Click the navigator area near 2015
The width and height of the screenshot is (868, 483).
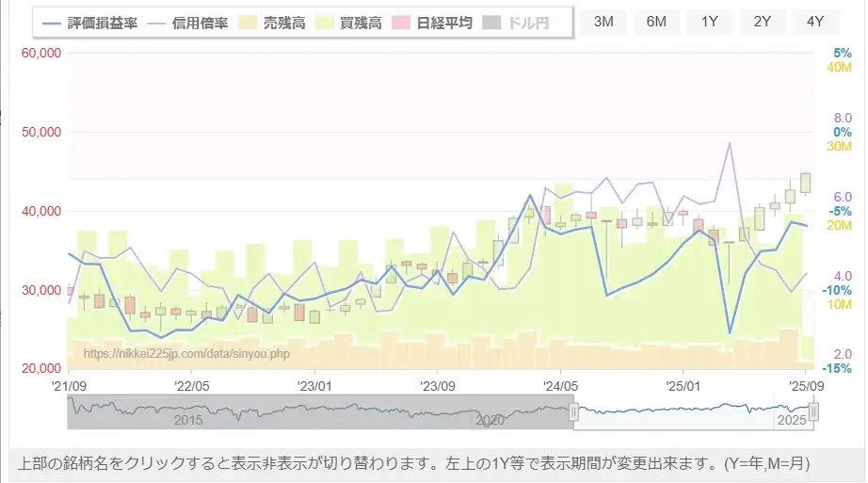click(x=188, y=420)
